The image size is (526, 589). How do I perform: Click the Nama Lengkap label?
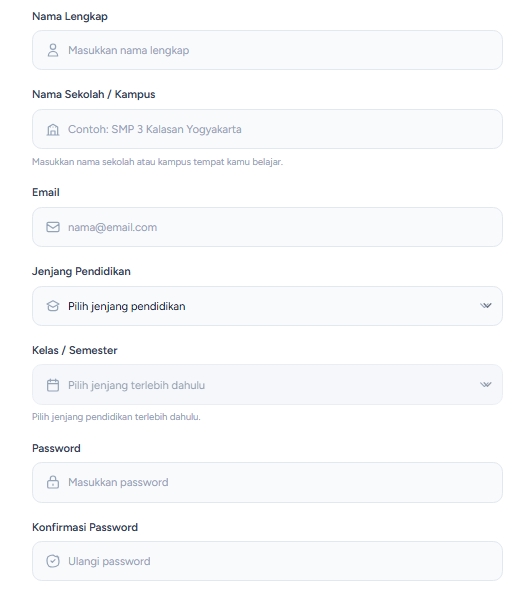[70, 17]
